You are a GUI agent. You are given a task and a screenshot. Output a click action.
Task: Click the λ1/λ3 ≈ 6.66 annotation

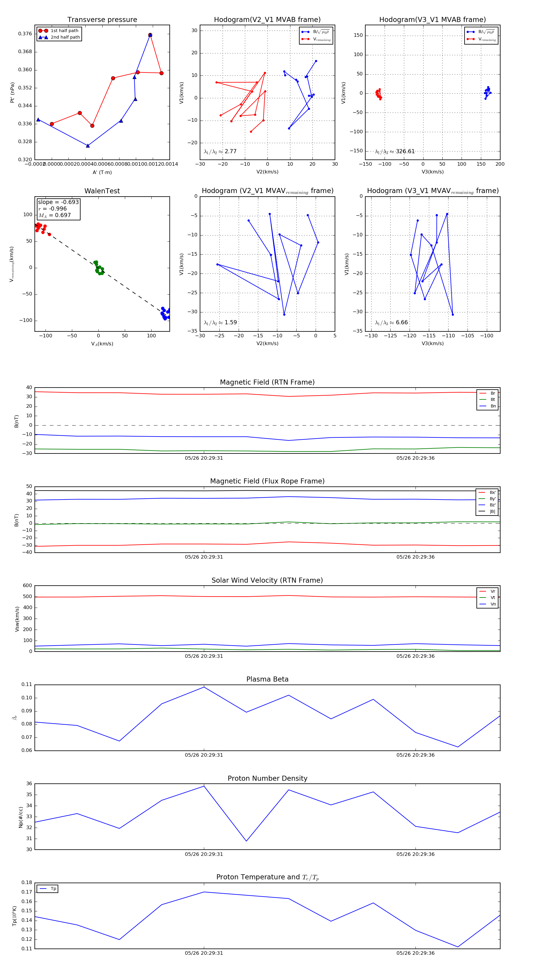[x=391, y=323]
